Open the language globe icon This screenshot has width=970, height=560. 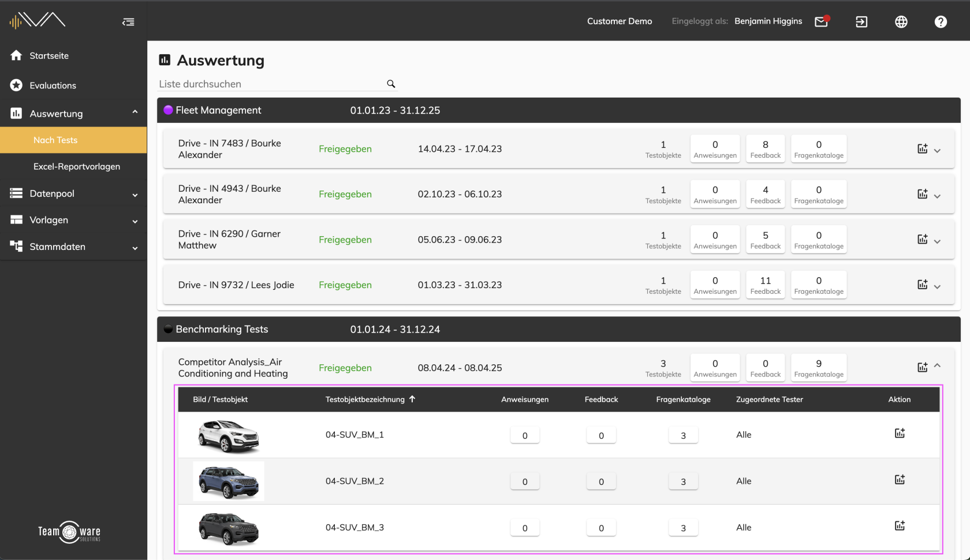pyautogui.click(x=901, y=22)
